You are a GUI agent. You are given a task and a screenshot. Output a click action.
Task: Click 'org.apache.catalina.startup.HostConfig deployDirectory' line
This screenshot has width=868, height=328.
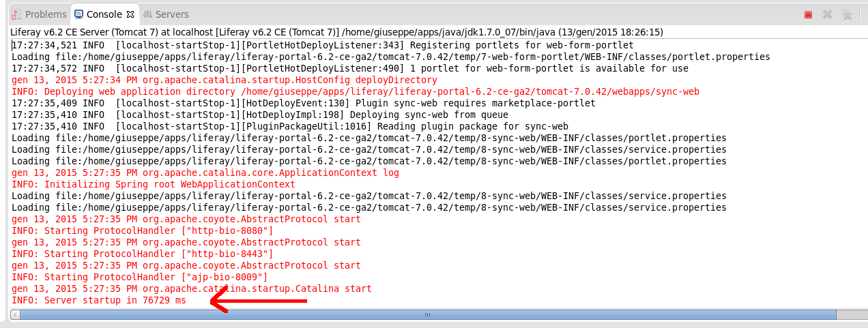pyautogui.click(x=225, y=80)
